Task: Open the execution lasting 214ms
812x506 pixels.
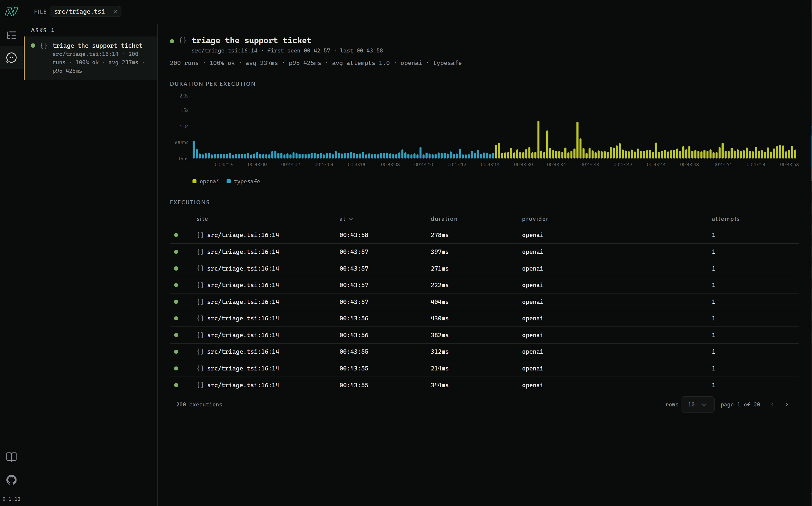Action: 484,369
